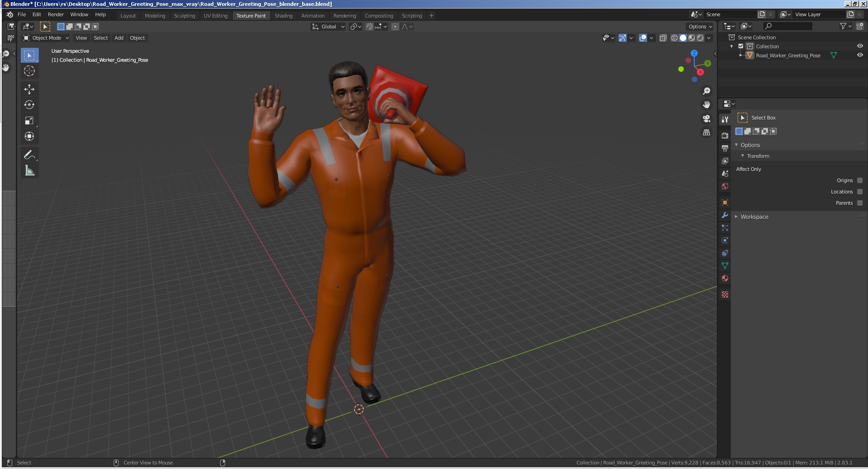Open the viewport Add menu

[119, 38]
